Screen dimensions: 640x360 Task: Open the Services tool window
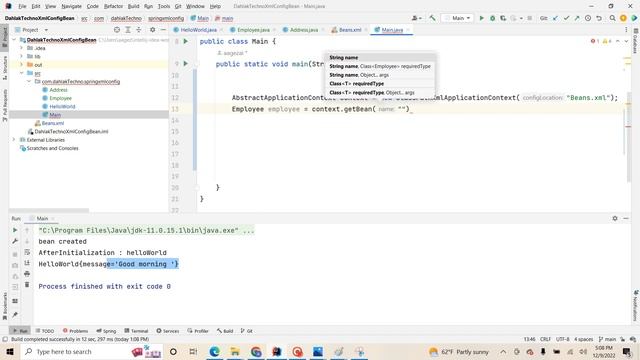coord(168,331)
